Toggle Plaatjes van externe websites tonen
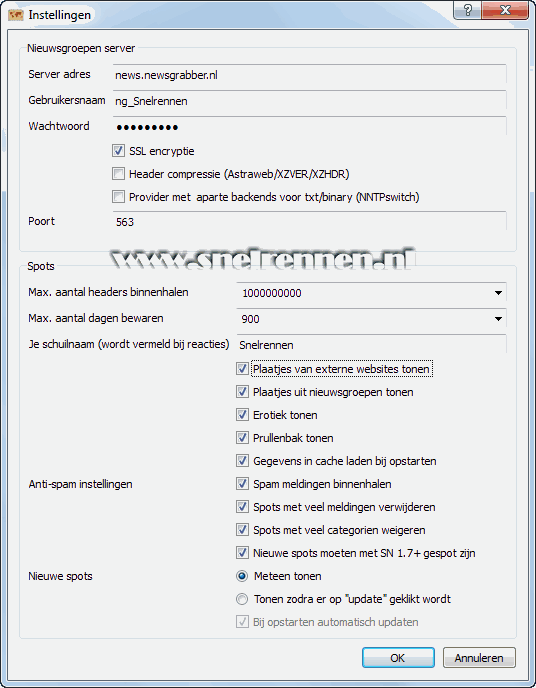 242,369
